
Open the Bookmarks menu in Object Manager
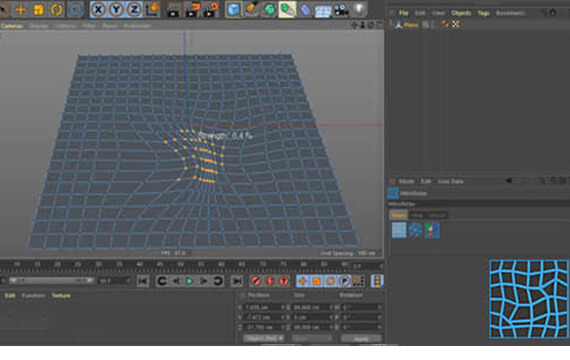511,13
